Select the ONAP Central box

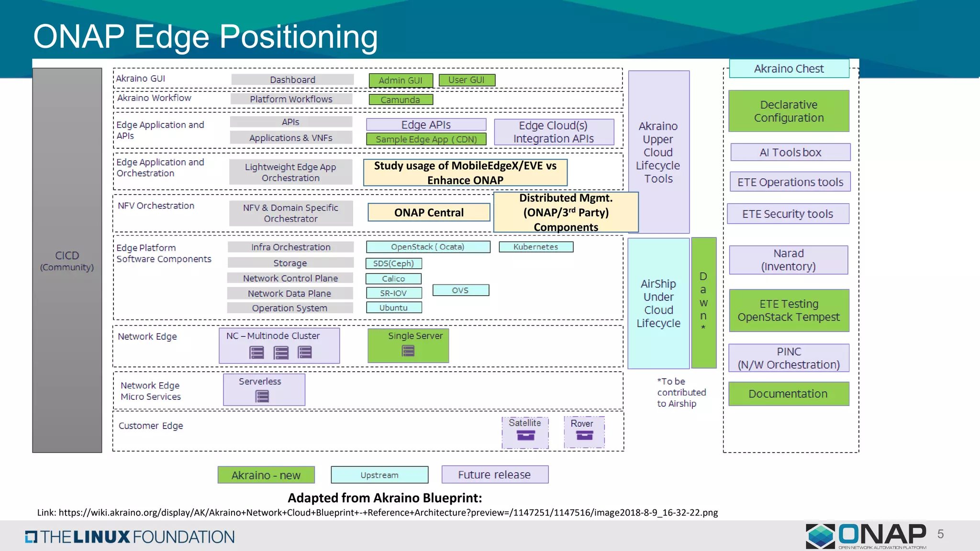pos(429,212)
